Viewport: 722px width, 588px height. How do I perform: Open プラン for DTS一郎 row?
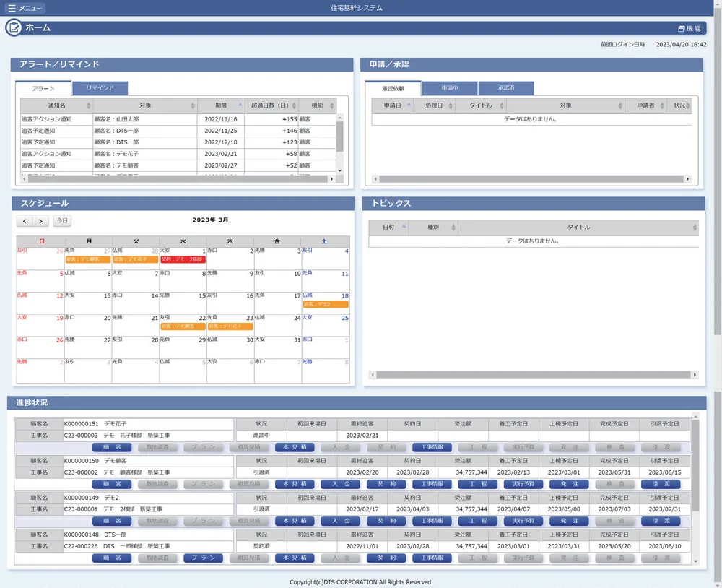click(x=203, y=558)
